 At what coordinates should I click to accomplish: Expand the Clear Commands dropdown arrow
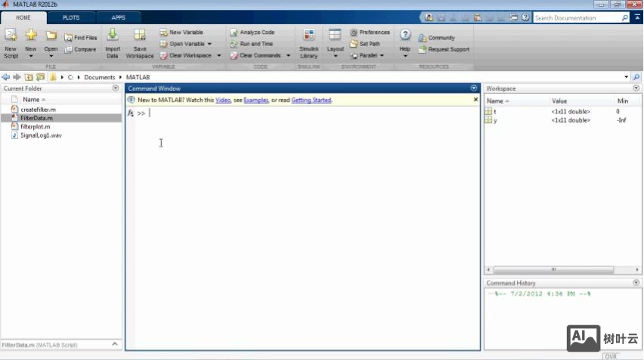tap(288, 55)
